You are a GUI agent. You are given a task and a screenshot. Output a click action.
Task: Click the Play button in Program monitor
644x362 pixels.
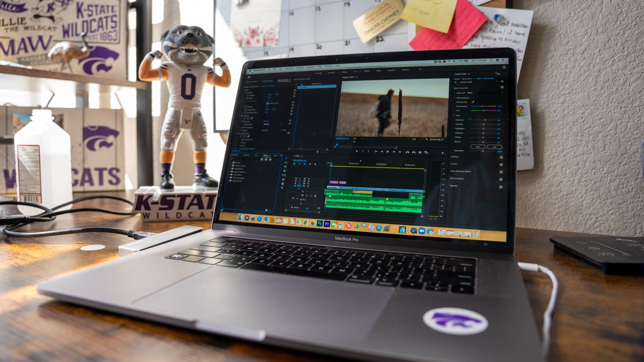point(387,152)
